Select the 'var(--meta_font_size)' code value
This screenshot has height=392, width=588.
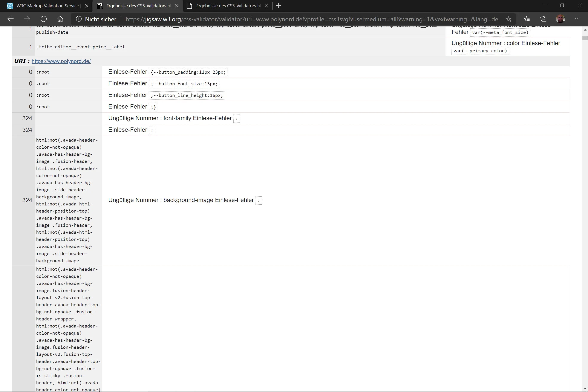500,32
